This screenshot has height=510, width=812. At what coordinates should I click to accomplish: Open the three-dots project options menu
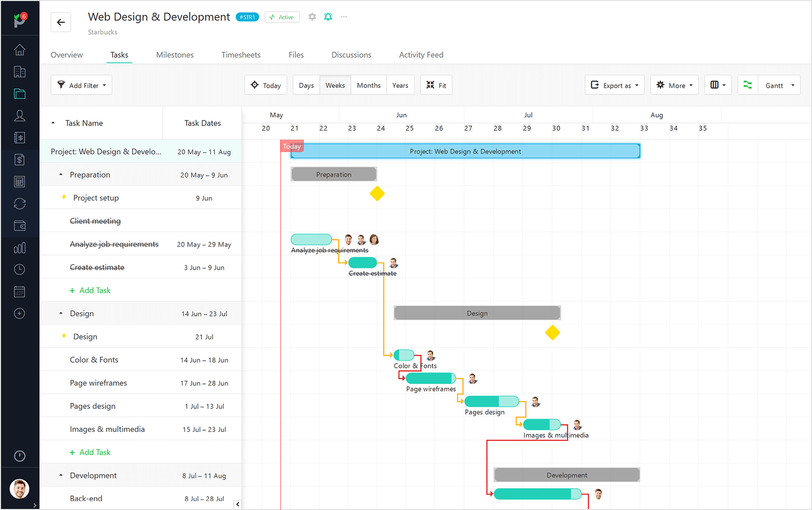tap(344, 17)
